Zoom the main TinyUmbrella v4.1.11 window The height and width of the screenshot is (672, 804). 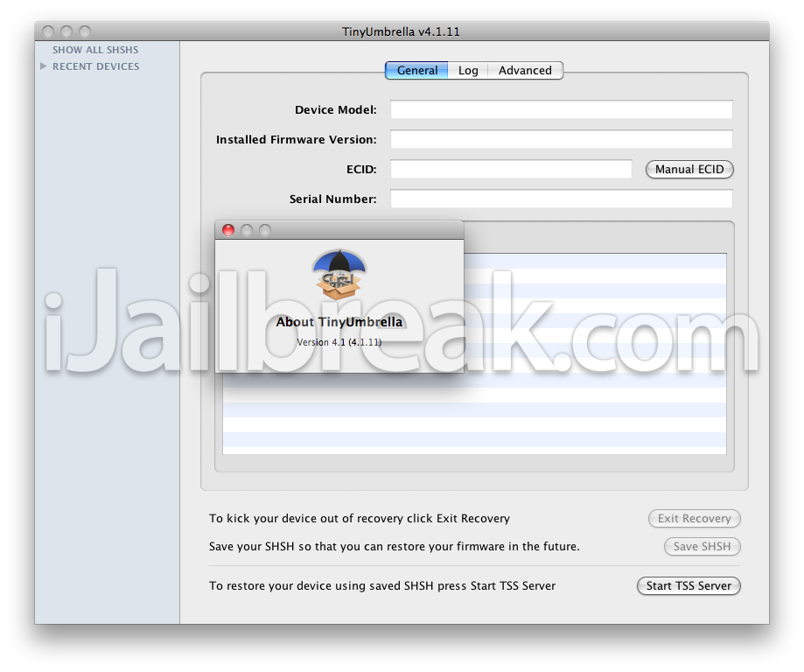pyautogui.click(x=85, y=31)
